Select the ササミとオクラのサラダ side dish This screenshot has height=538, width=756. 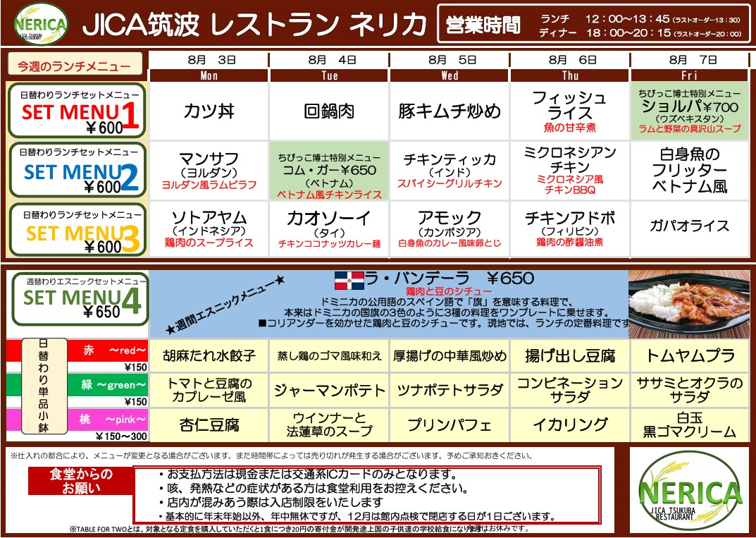(690, 390)
